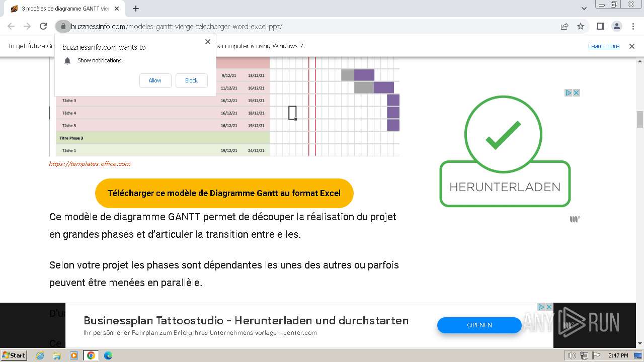Click the 2:47 PM system clock

click(618, 355)
